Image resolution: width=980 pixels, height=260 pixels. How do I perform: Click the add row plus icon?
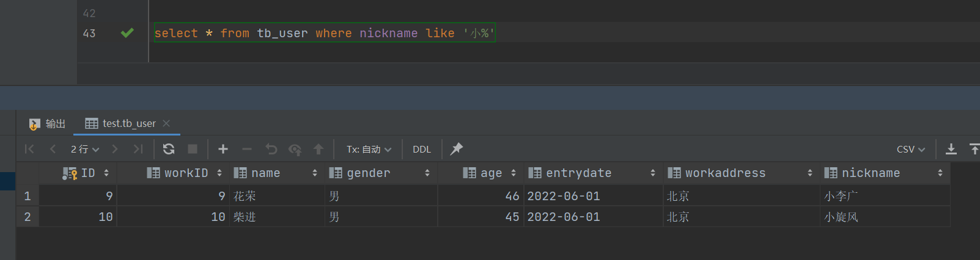[223, 149]
